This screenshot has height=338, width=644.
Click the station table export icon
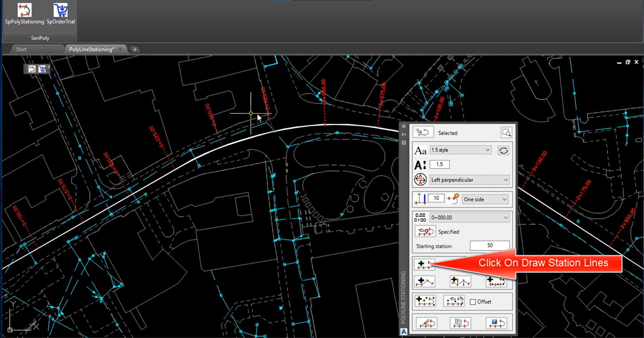pos(461,323)
